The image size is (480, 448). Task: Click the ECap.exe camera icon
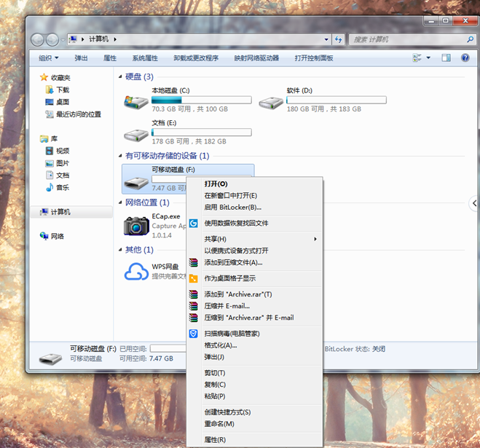point(135,225)
